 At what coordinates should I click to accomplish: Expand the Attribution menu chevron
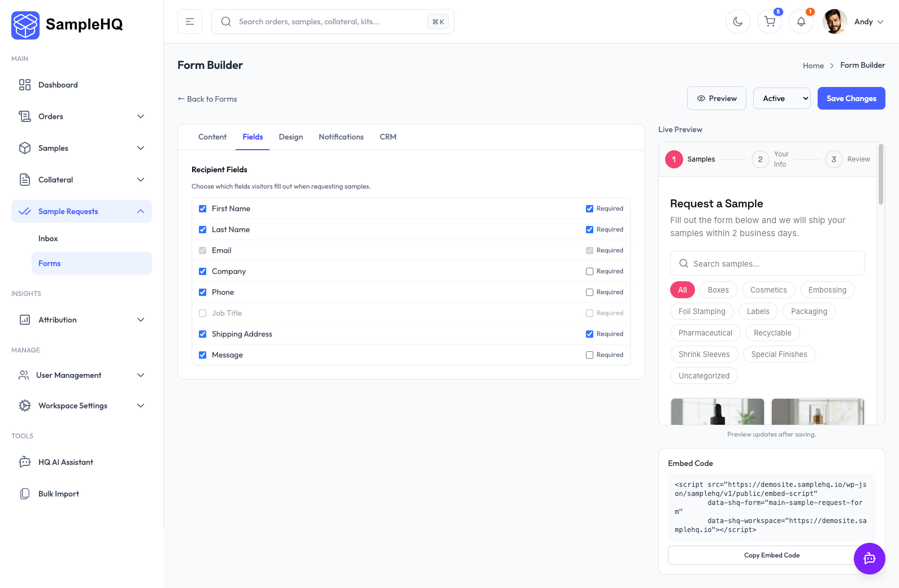141,320
